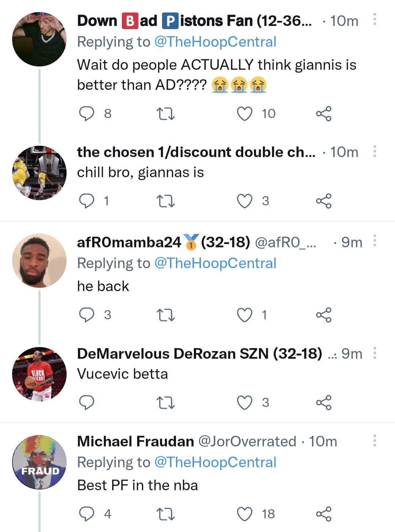
Task: Open @TheHoopCentral link under afROmamba24
Action: point(215,263)
